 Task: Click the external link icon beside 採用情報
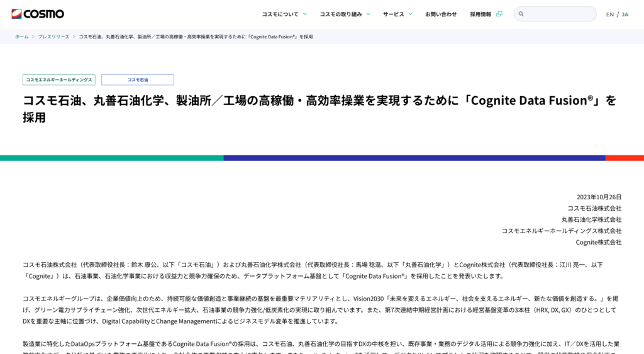[499, 14]
